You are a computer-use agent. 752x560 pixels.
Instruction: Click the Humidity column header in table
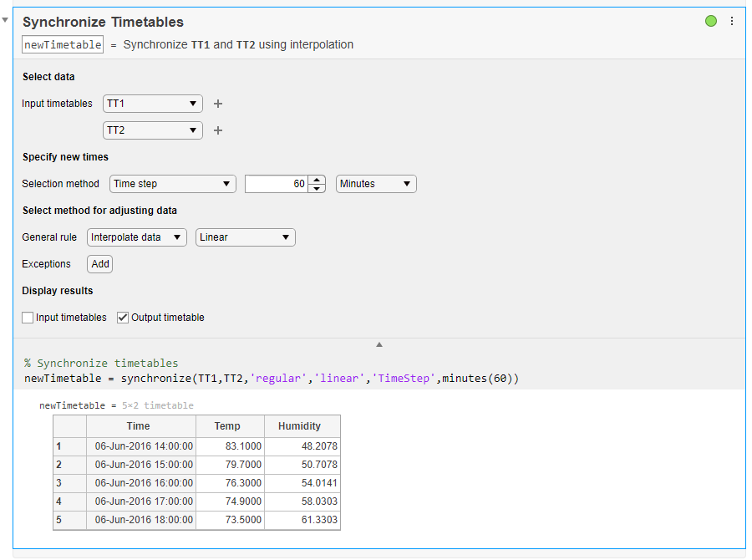point(299,426)
